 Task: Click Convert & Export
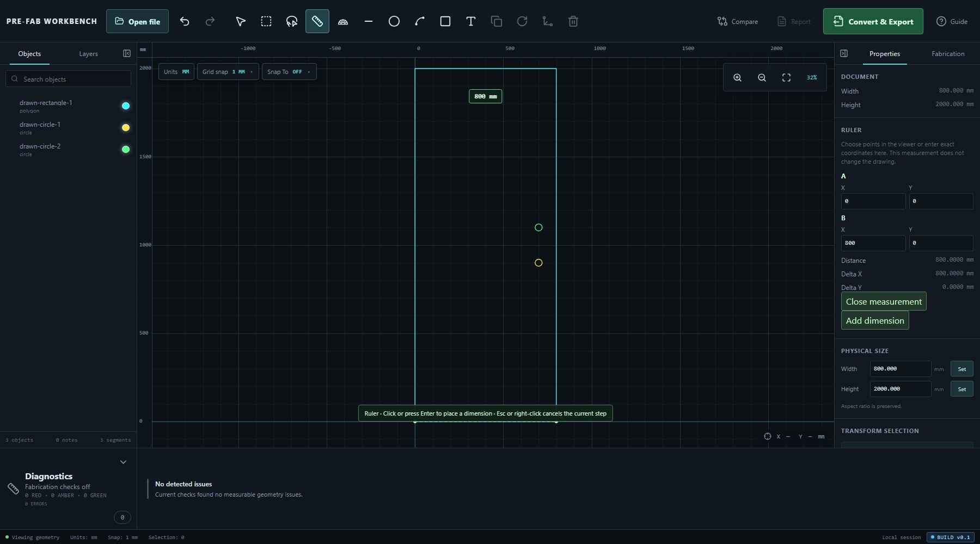click(873, 21)
